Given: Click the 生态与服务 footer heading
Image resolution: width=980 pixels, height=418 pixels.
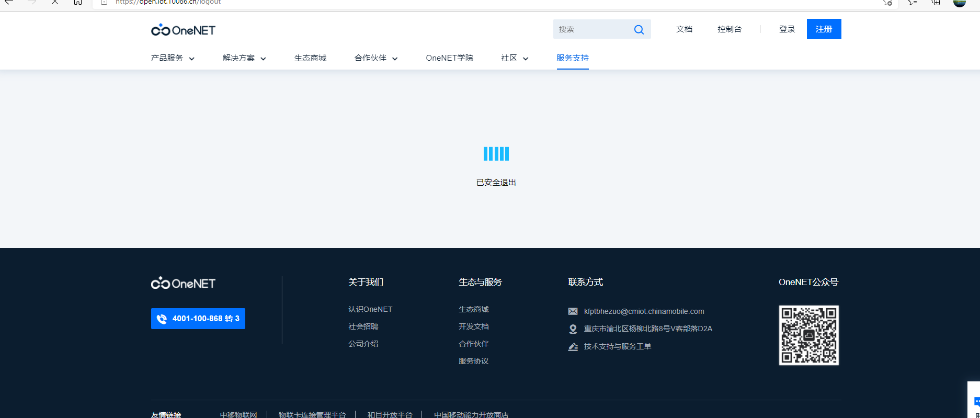Looking at the screenshot, I should tap(480, 282).
